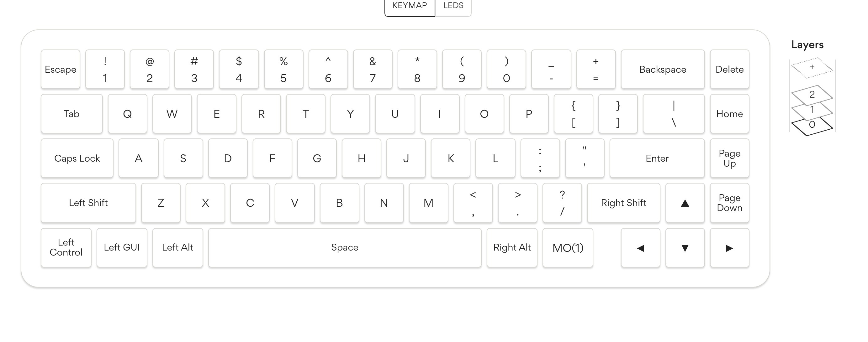Select the Escape key

[x=61, y=69]
